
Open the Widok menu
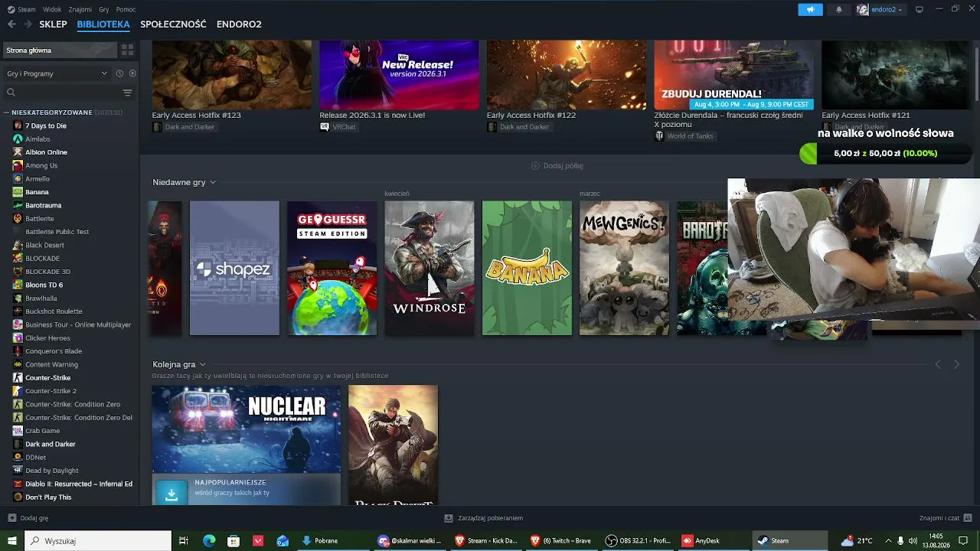coord(52,9)
